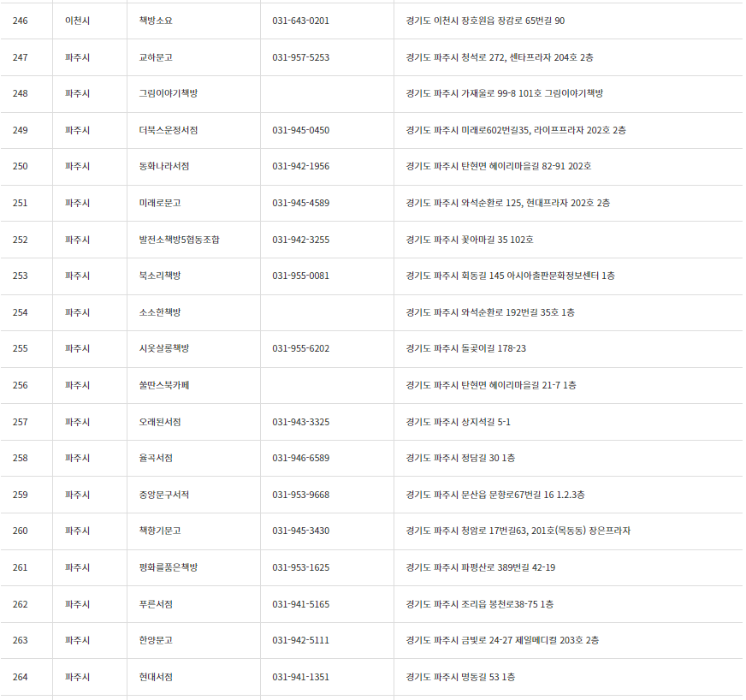The image size is (746, 700).
Task: Select row number 246
Action: (20, 21)
